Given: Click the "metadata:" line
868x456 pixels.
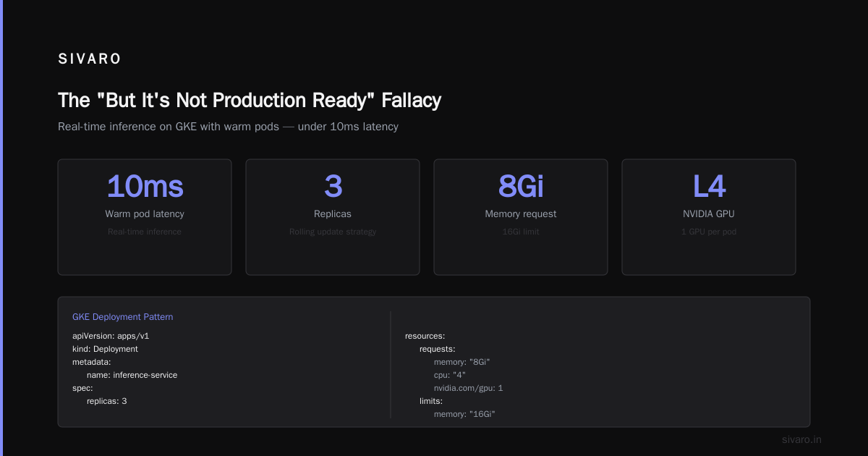Looking at the screenshot, I should click(92, 362).
